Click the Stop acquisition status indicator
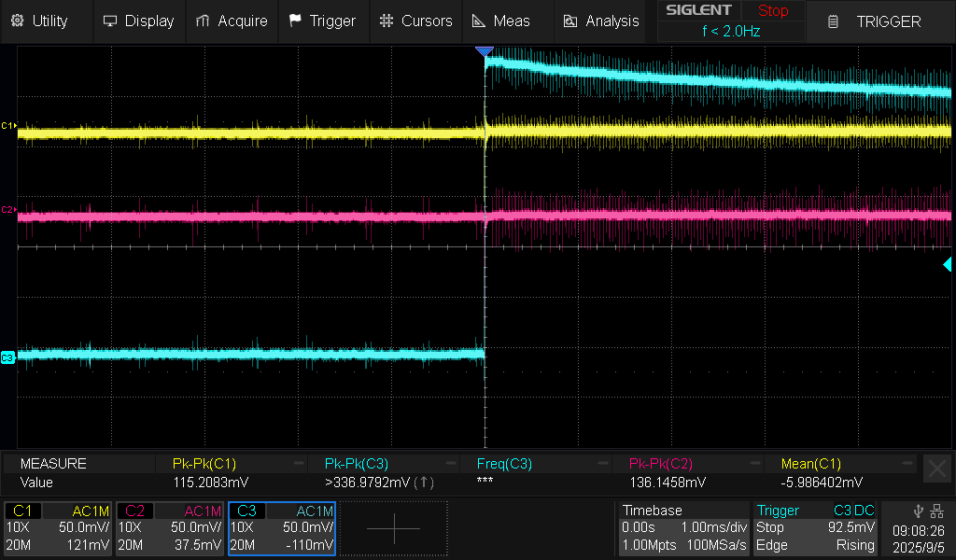The height and width of the screenshot is (560, 956). pyautogui.click(x=772, y=11)
